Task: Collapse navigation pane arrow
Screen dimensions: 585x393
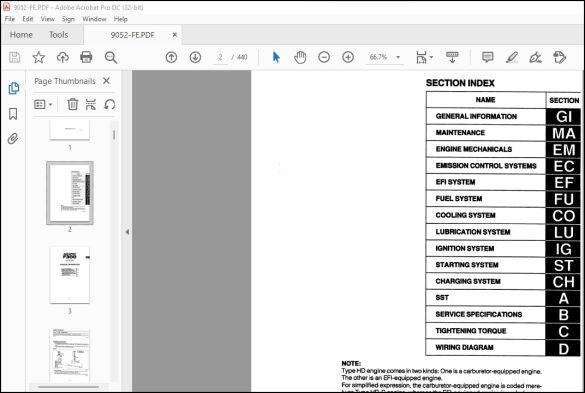Action: point(127,232)
